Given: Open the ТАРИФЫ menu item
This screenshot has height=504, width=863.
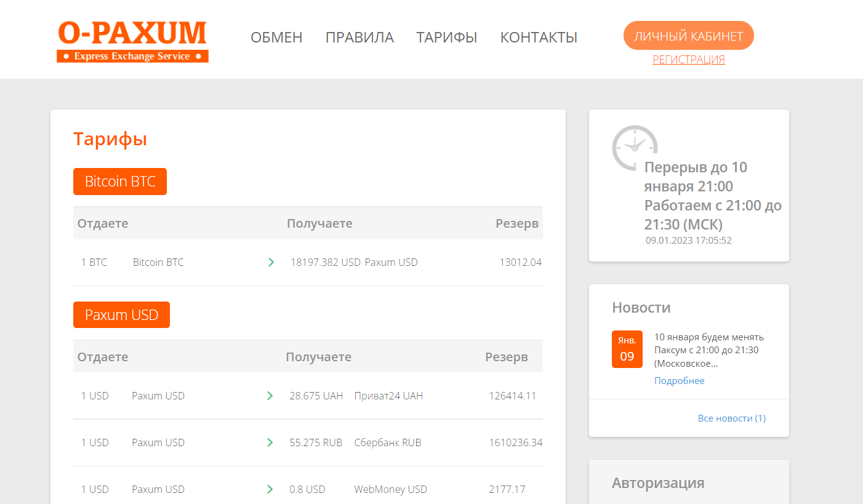Looking at the screenshot, I should tap(447, 38).
